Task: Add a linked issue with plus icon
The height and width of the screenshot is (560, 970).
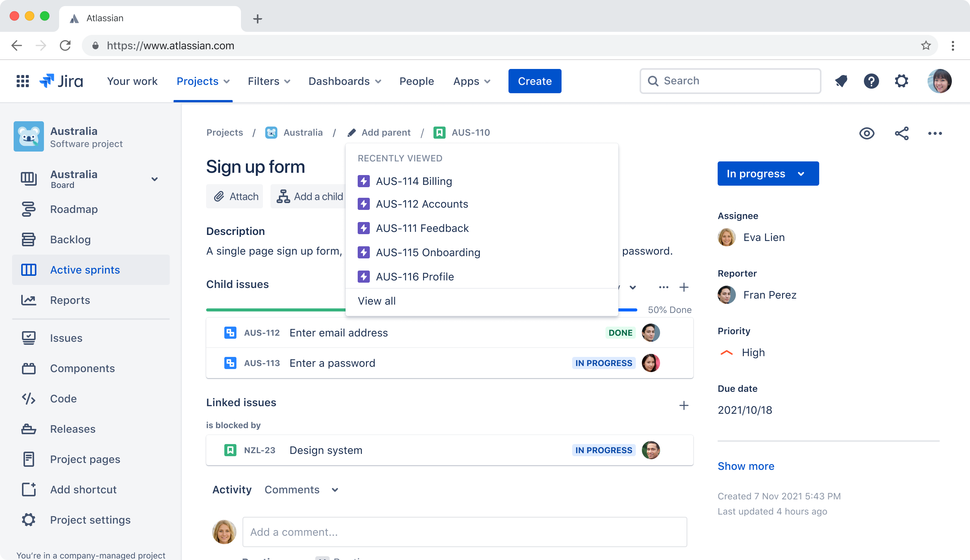Action: click(x=684, y=405)
